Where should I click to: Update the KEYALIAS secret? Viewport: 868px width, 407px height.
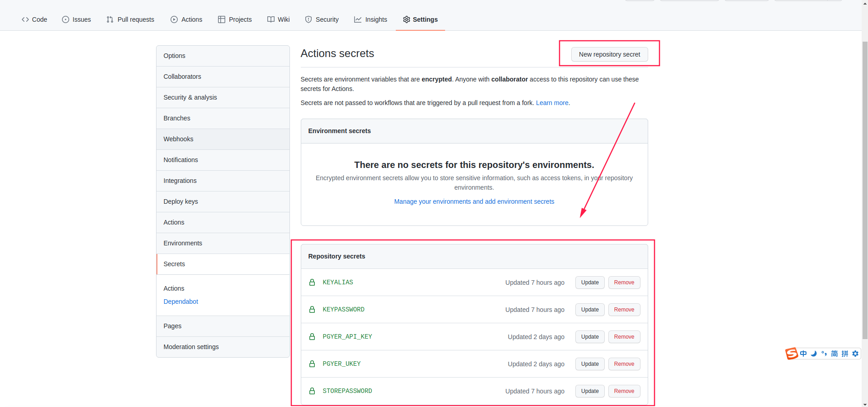click(x=590, y=283)
